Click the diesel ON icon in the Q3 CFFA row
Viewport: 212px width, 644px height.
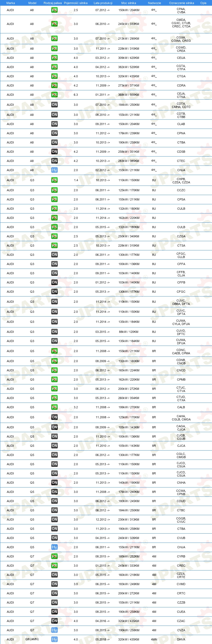[54, 264]
